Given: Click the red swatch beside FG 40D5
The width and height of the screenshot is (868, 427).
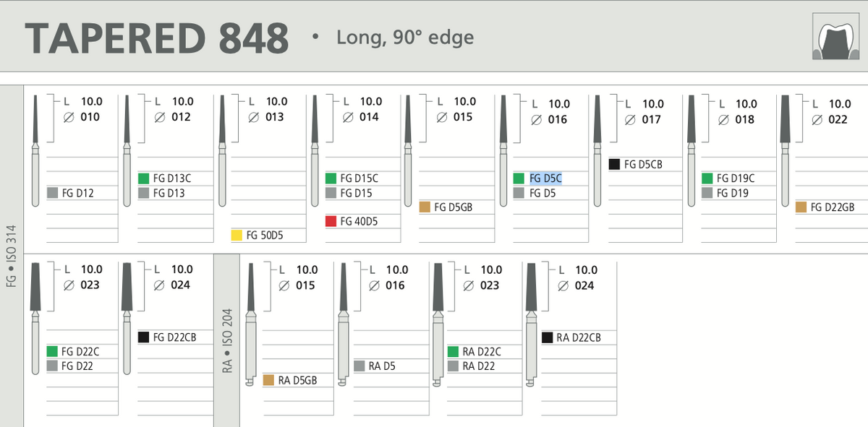Looking at the screenshot, I should click(331, 221).
